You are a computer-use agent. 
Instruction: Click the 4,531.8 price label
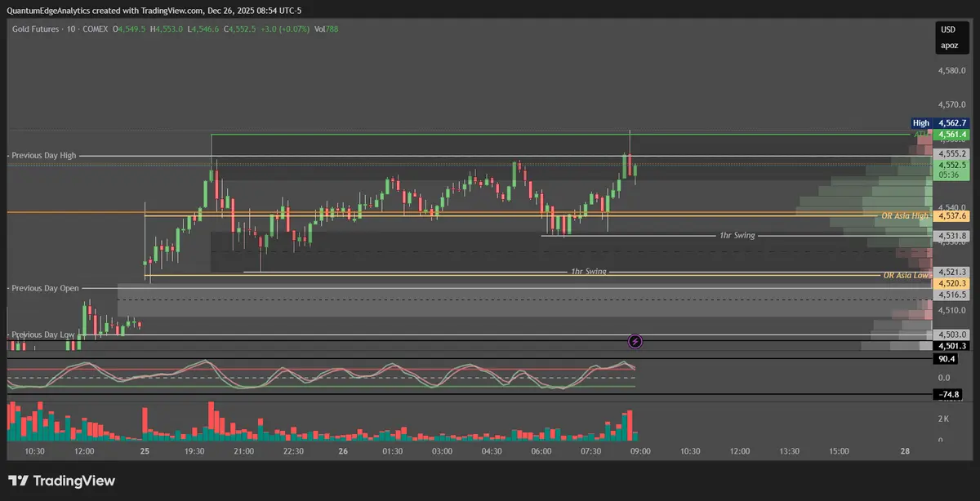(952, 235)
